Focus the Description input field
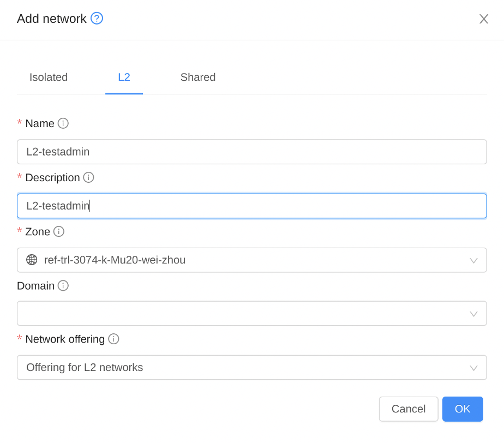 pyautogui.click(x=251, y=206)
